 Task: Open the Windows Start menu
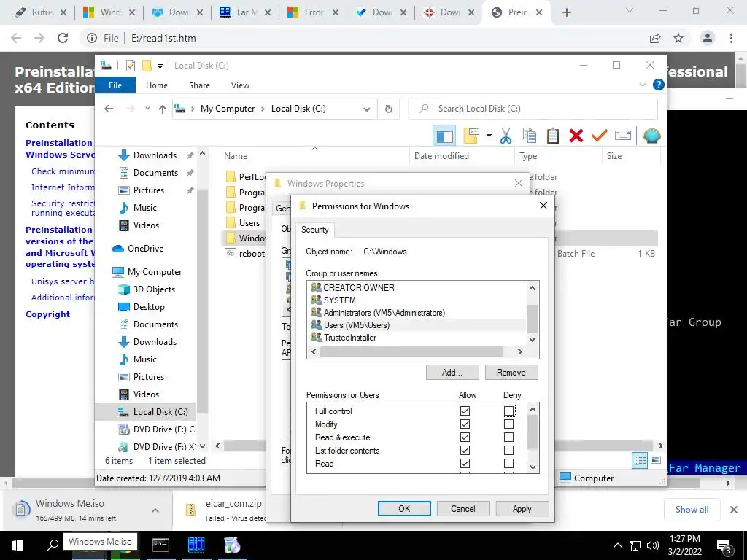pyautogui.click(x=18, y=545)
